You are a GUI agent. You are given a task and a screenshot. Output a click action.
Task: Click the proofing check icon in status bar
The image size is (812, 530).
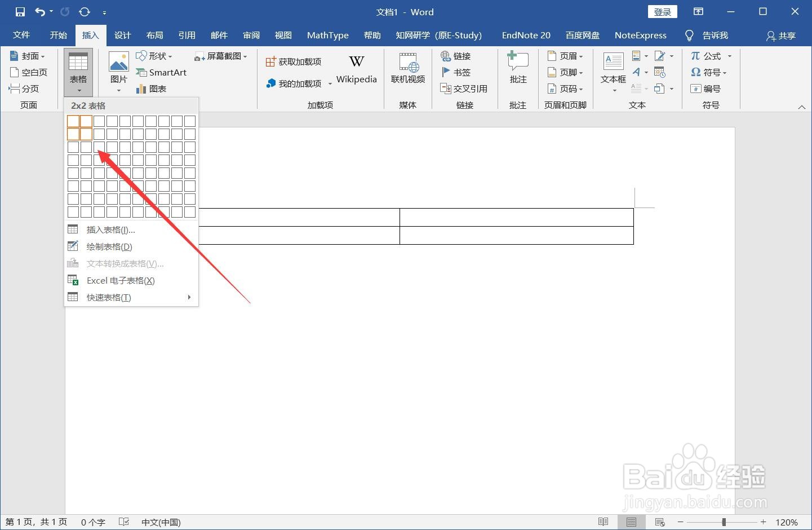pos(124,522)
